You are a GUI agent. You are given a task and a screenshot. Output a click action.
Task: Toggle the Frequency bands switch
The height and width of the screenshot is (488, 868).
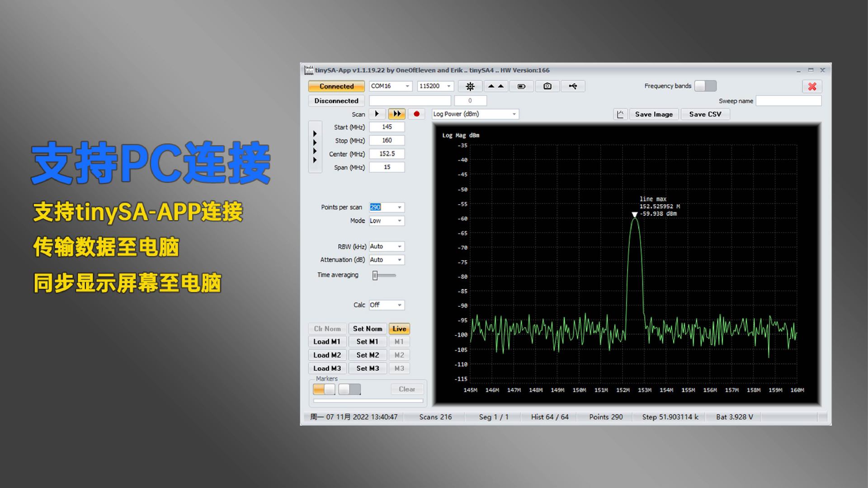705,85
